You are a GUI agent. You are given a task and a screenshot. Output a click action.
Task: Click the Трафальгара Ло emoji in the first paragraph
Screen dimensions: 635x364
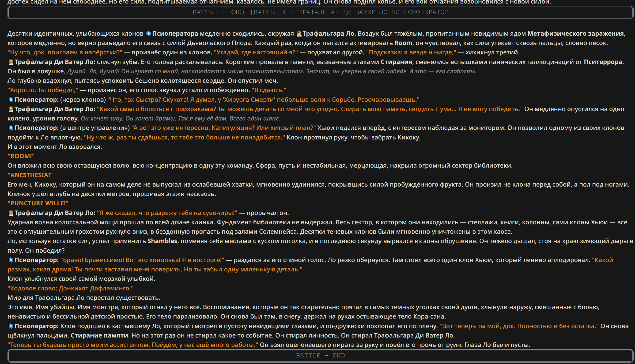[299, 34]
